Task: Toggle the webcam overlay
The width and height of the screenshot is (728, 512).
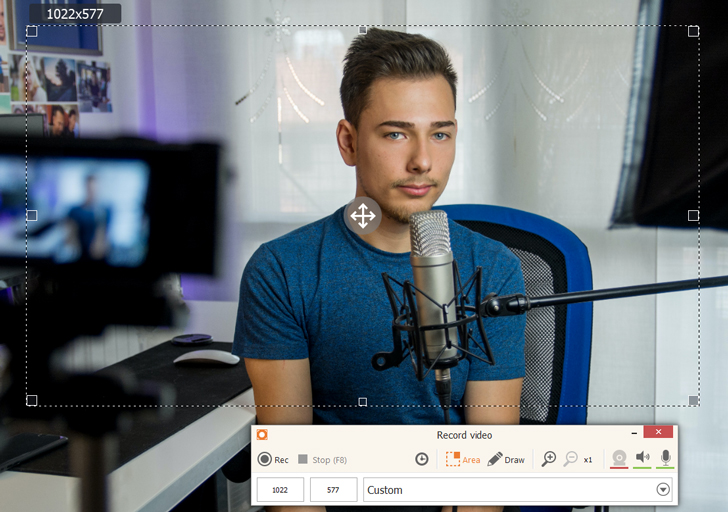Action: [x=619, y=458]
